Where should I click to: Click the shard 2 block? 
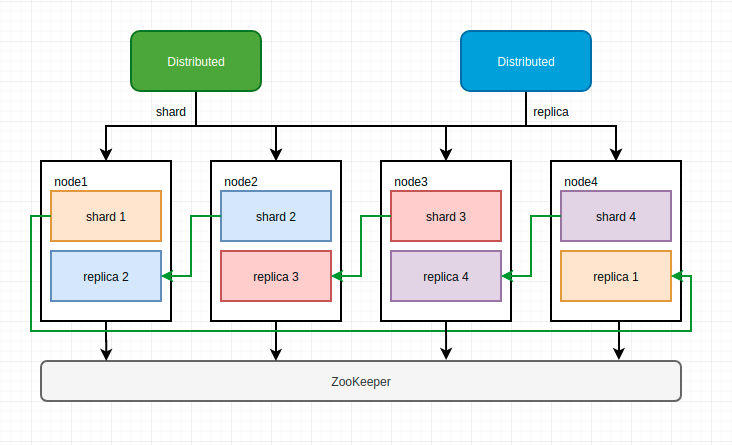coord(276,216)
